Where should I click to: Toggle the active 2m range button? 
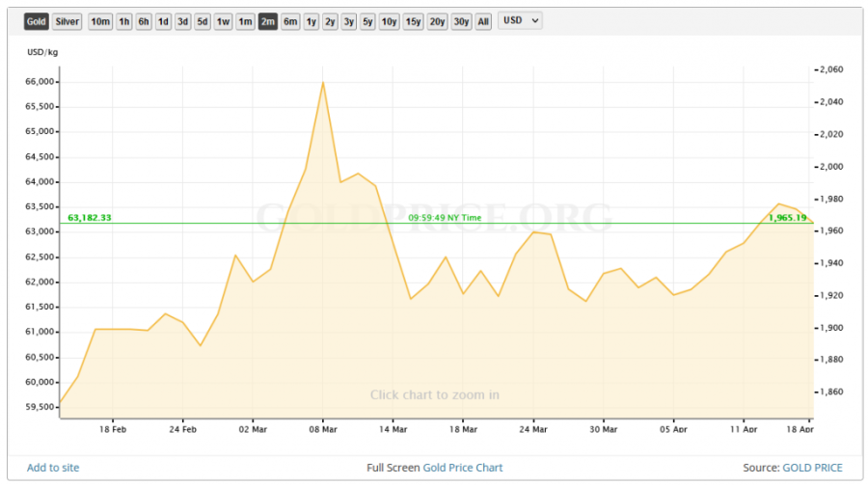click(x=267, y=21)
